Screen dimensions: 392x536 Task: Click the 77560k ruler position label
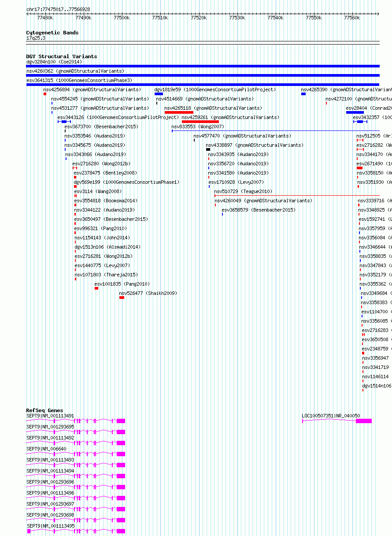pos(352,18)
